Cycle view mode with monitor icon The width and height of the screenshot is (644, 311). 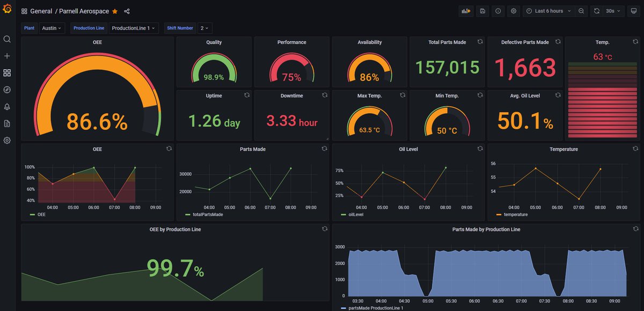click(634, 11)
